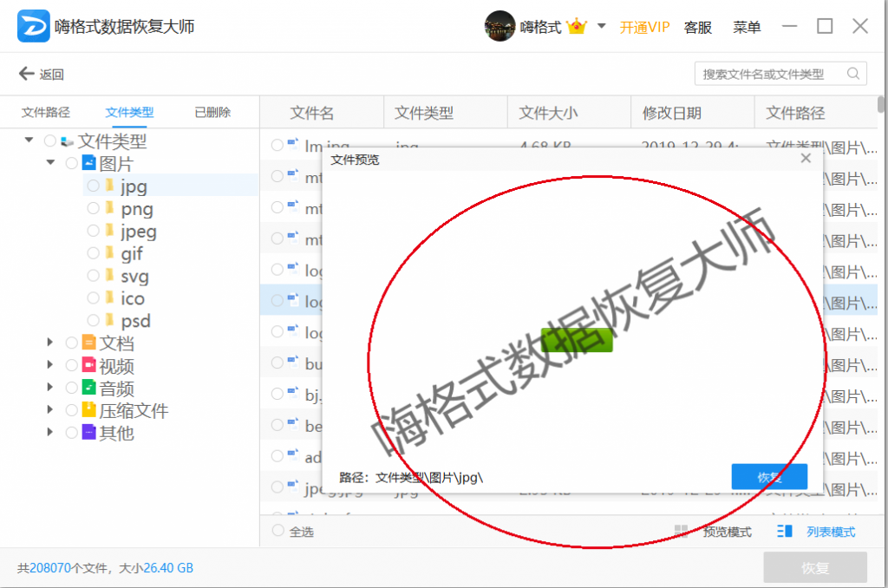Toggle the 全选 select-all option

point(277,530)
